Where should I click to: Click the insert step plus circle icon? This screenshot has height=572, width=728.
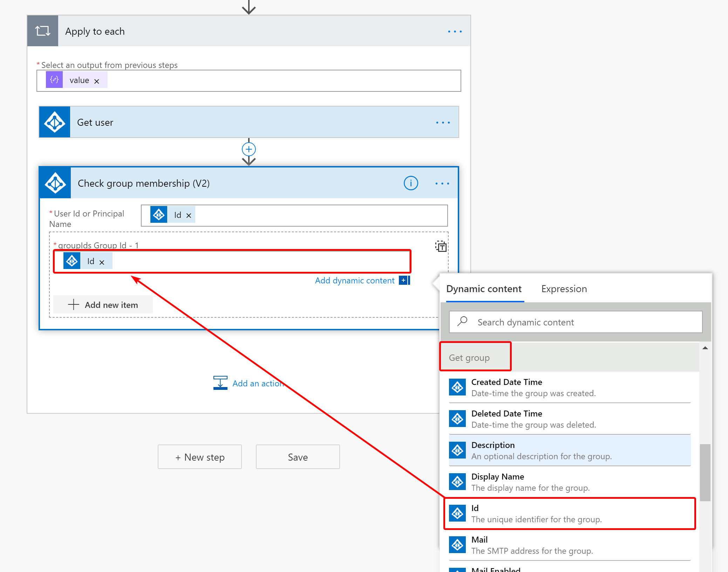(249, 150)
